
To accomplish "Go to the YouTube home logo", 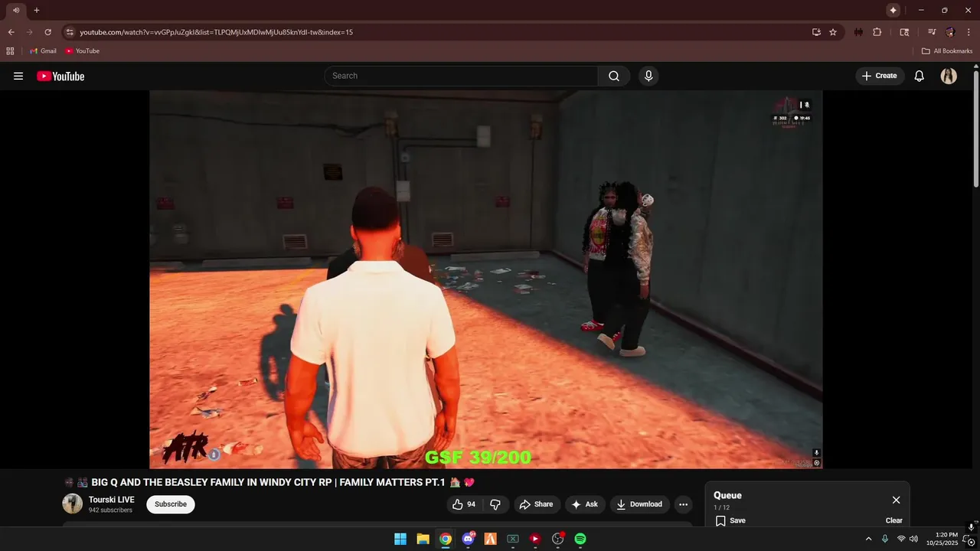I will (60, 76).
